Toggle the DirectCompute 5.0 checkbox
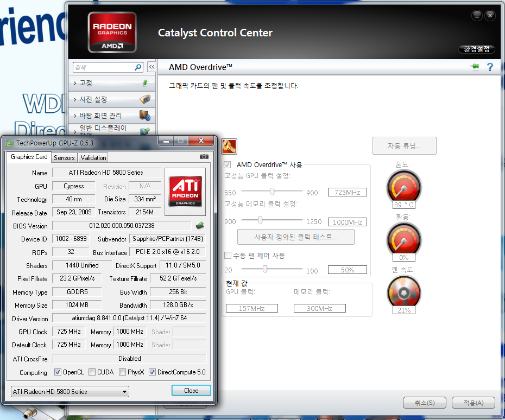 click(x=153, y=372)
